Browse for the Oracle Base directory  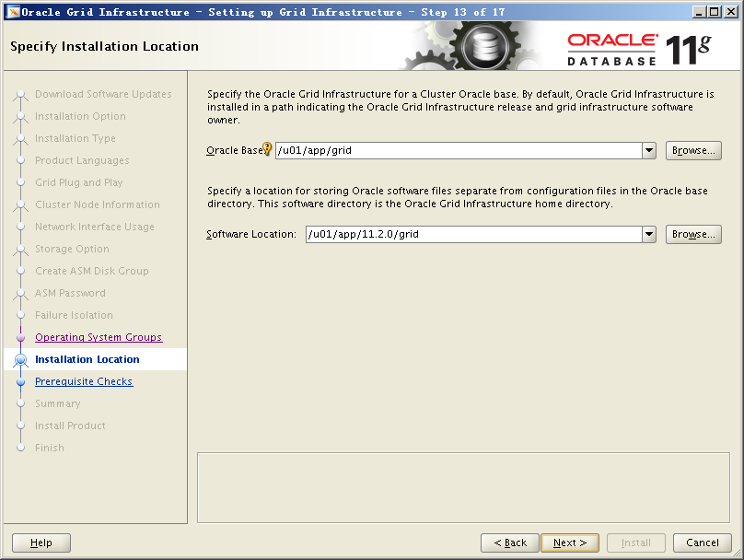click(x=692, y=151)
